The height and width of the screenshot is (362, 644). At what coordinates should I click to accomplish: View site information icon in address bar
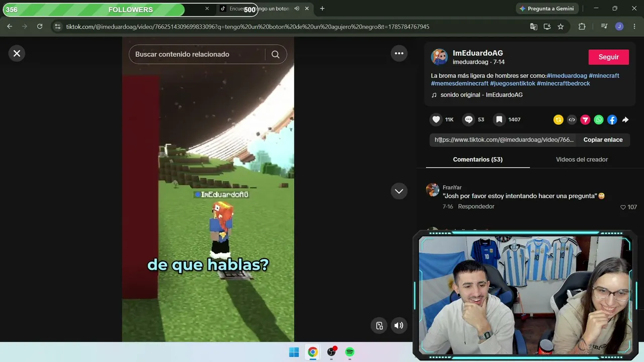(x=57, y=27)
